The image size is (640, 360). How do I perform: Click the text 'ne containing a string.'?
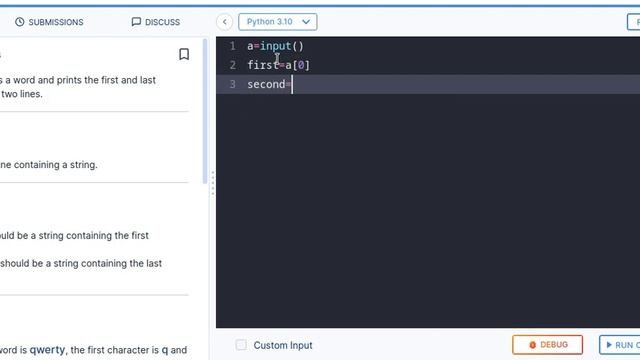49,165
